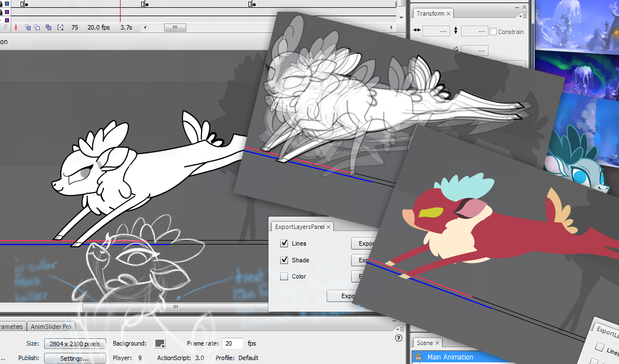
Task: Click the Transform rotate angle icon
Action: (x=455, y=49)
